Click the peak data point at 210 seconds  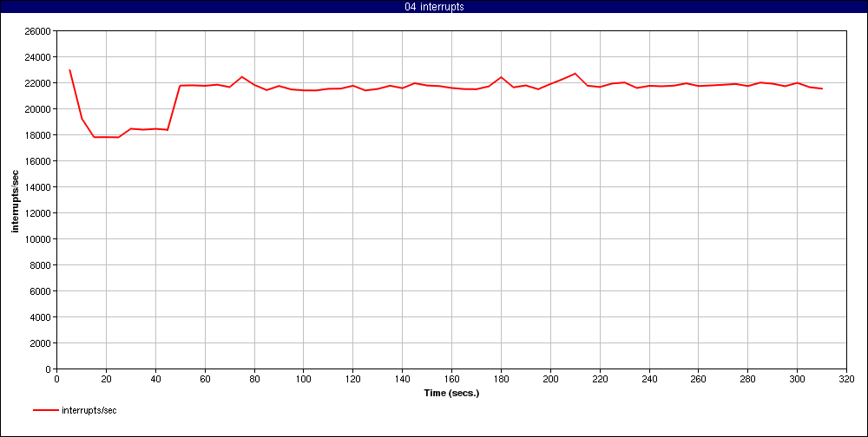coord(575,74)
